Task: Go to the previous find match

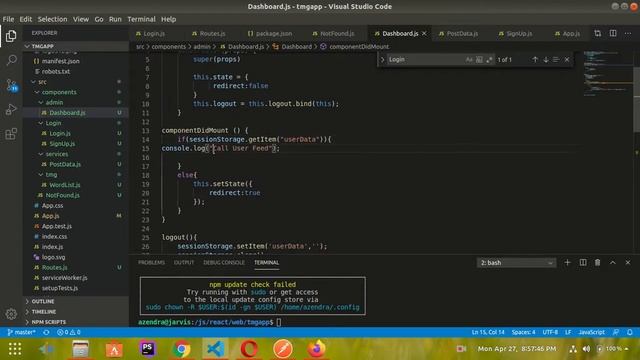Action: (x=535, y=60)
